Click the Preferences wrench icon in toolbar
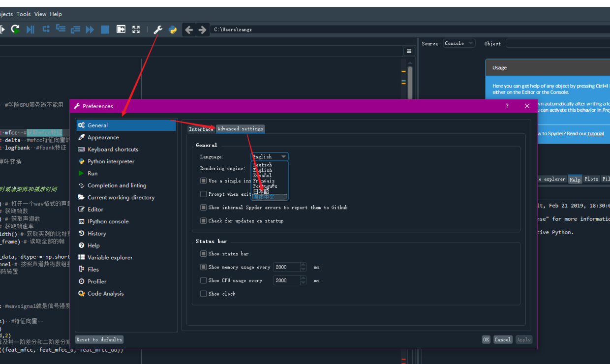 (x=158, y=30)
